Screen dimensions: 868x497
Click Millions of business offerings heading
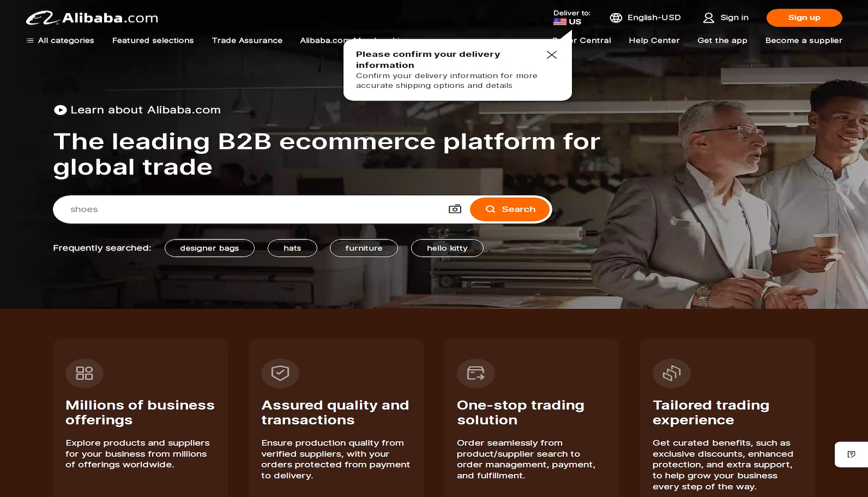coord(140,413)
